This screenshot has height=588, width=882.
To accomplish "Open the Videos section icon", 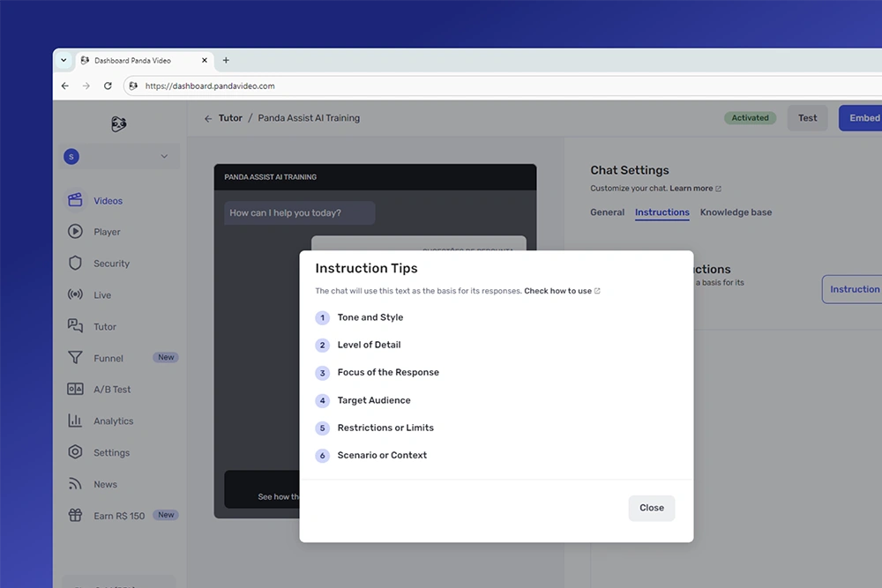I will 75,200.
